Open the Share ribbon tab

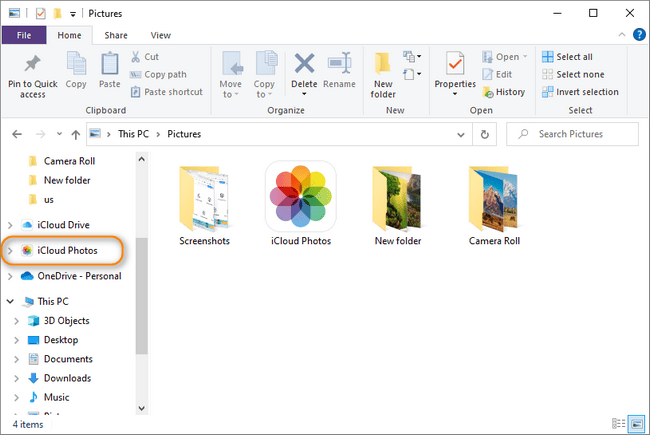tap(116, 35)
